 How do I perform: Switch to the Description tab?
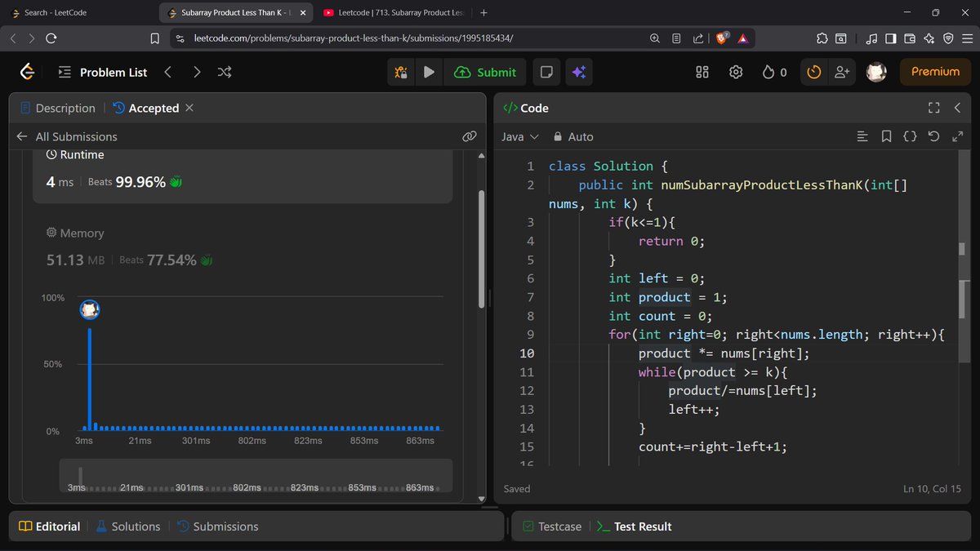pyautogui.click(x=57, y=108)
